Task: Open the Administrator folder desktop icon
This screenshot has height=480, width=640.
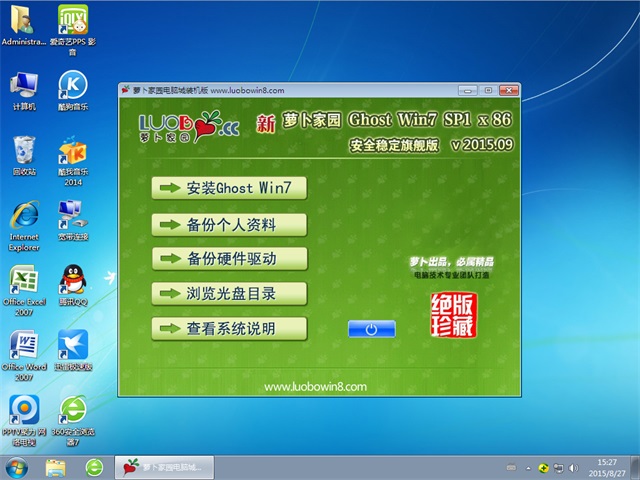Action: (24, 21)
